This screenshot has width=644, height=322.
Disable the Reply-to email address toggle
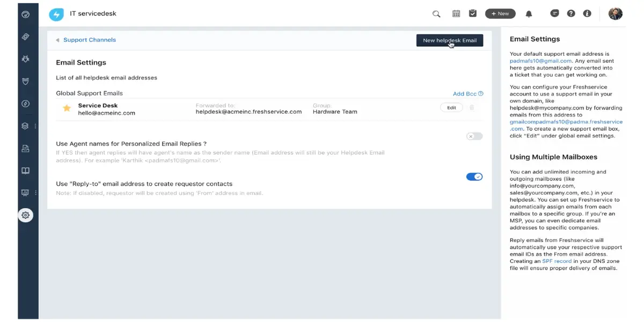(x=474, y=177)
